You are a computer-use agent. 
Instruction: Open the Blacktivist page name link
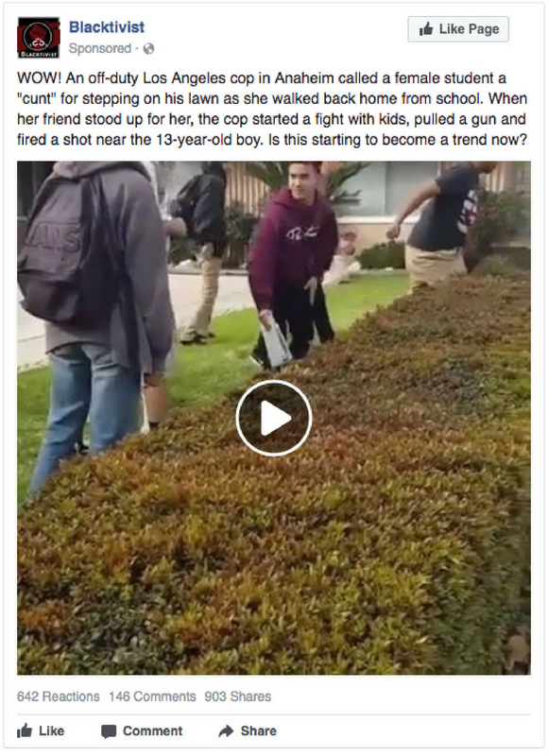pos(107,27)
